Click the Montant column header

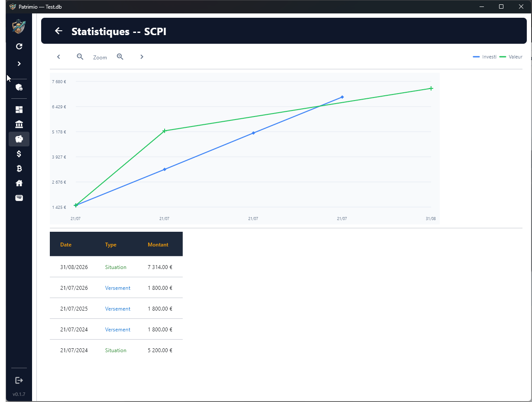(158, 245)
